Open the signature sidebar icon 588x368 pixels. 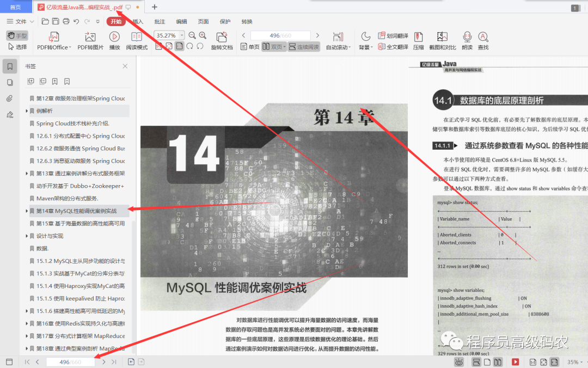(10, 114)
